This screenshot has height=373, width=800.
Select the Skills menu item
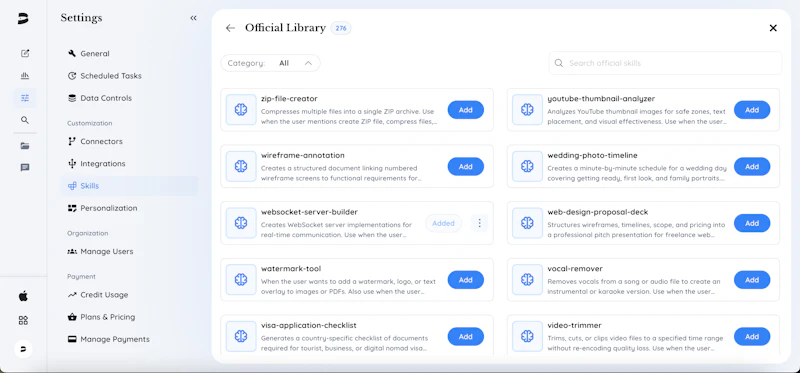pos(129,186)
